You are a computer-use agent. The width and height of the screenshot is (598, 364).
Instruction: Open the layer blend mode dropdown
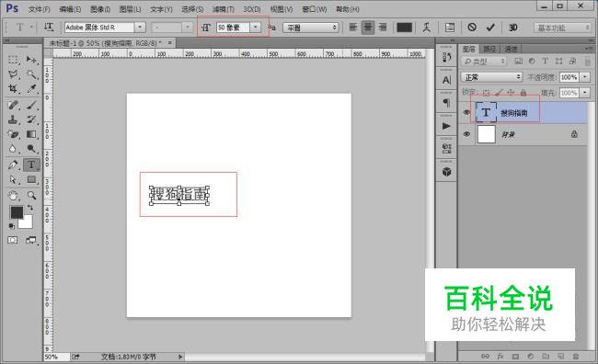491,77
